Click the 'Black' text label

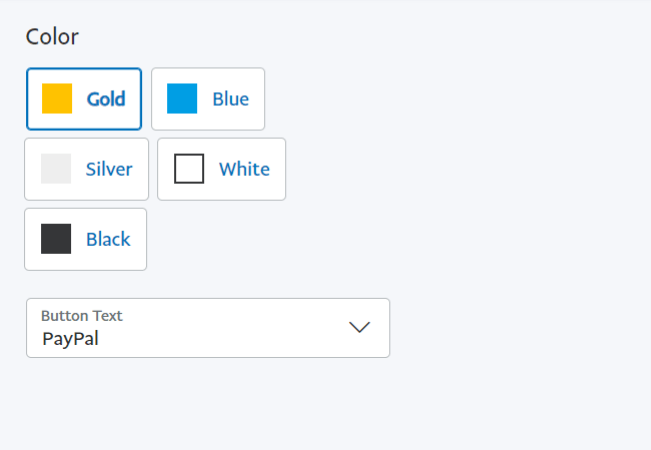pos(108,239)
